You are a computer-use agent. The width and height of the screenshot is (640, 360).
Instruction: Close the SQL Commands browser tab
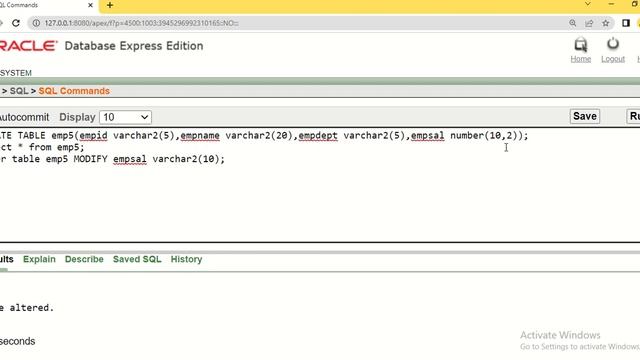(x=91, y=5)
